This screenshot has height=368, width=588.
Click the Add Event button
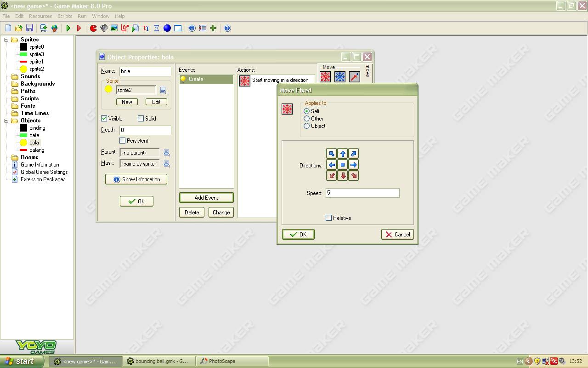pyautogui.click(x=206, y=197)
